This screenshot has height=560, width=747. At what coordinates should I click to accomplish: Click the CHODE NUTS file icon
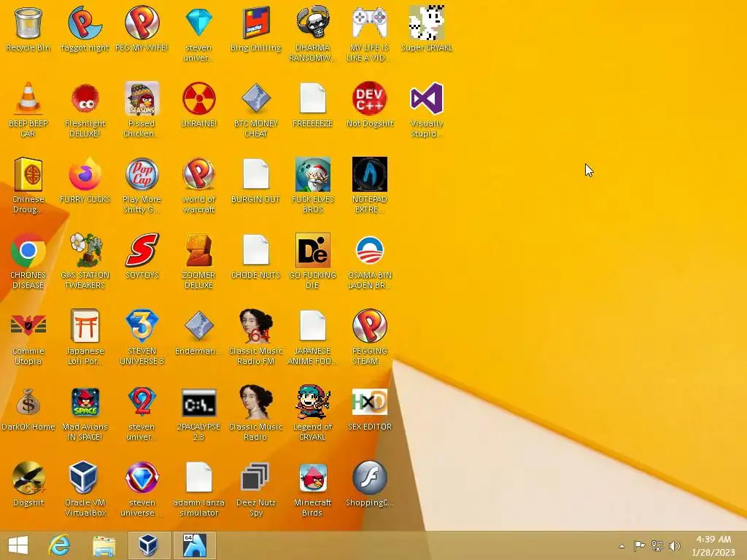tap(256, 250)
